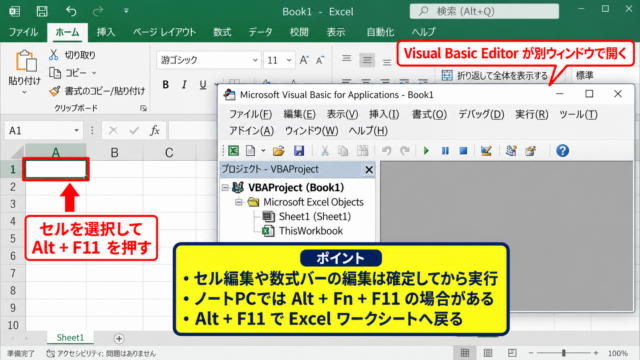Open the ヘルプ ribbon tab
Image resolution: width=640 pixels, height=360 pixels.
(x=423, y=32)
